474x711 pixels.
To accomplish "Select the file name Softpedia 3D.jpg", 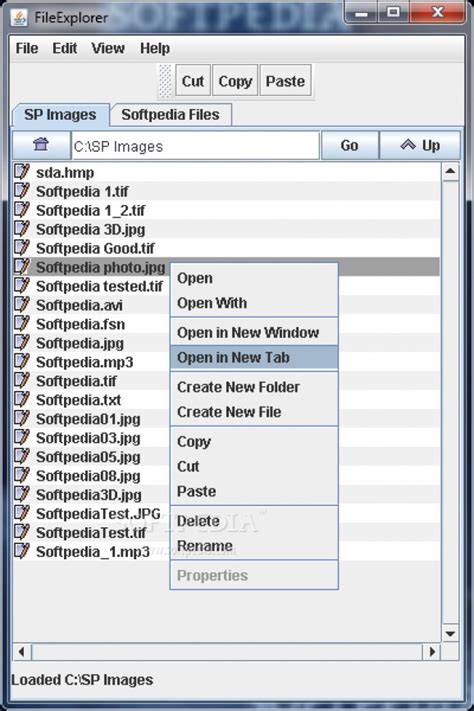I will [x=91, y=229].
